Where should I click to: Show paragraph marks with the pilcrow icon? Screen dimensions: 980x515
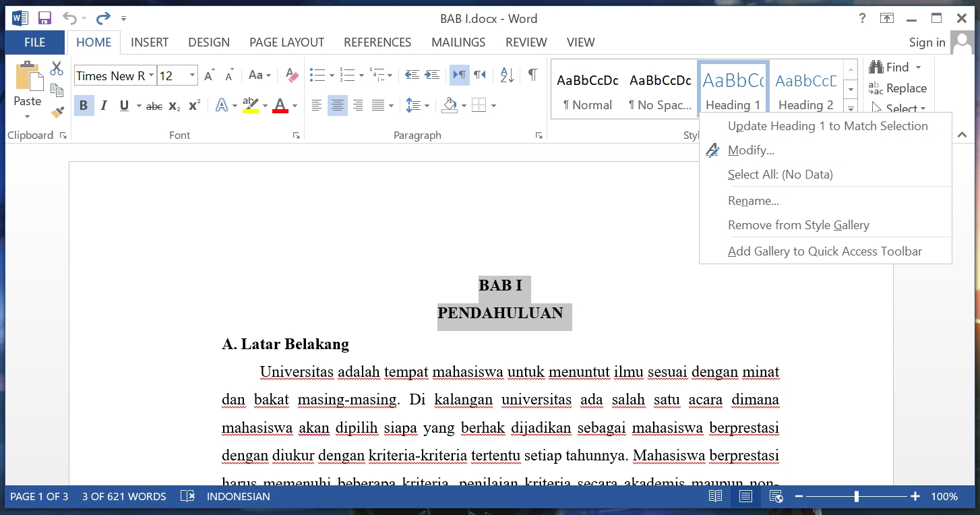tap(532, 75)
